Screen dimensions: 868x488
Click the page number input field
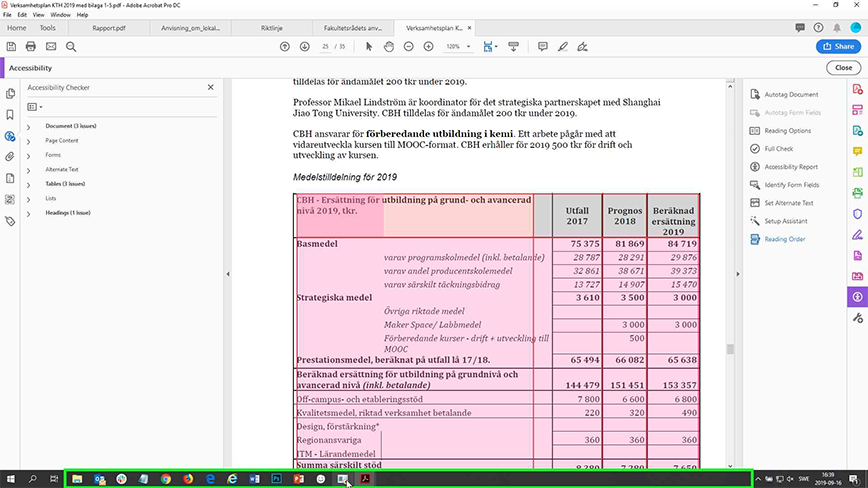click(x=326, y=46)
